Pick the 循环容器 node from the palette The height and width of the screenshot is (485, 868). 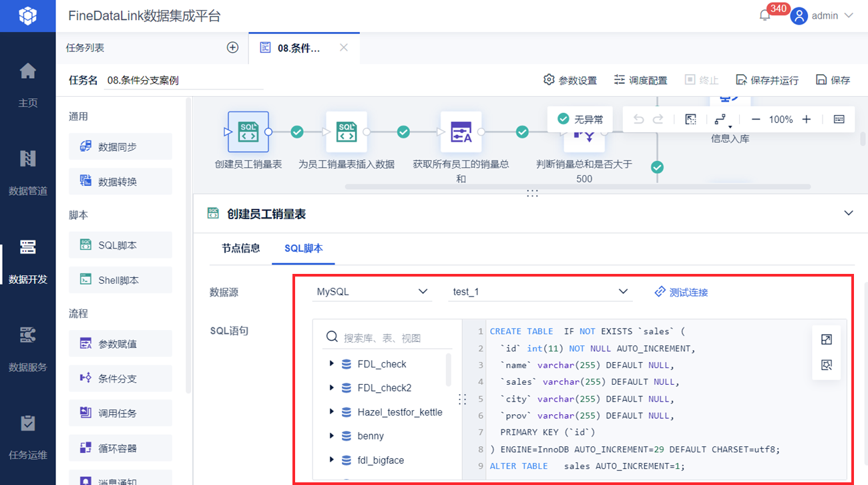[120, 448]
